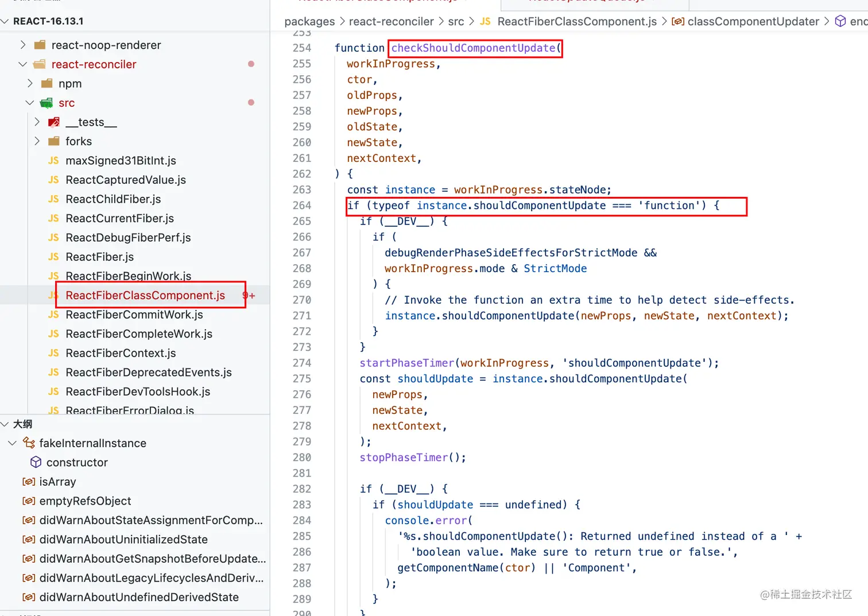The height and width of the screenshot is (616, 868).
Task: Click emptyRefsObject variable symbol icon
Action: [29, 501]
